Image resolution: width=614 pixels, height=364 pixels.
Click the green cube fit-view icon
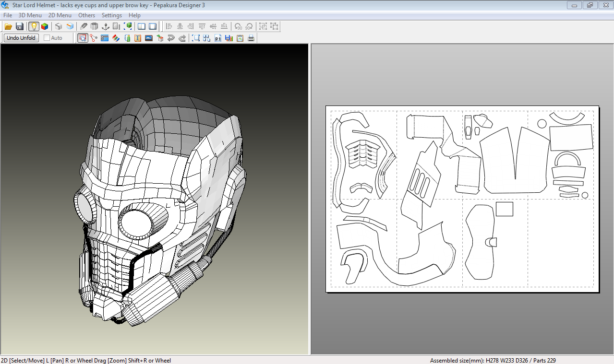[x=128, y=26]
